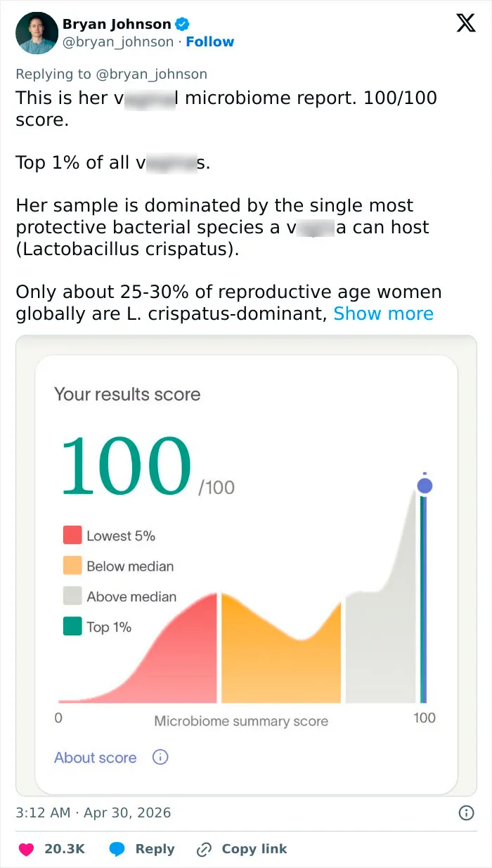The image size is (492, 868).
Task: Click the About score info icon
Action: click(x=160, y=758)
